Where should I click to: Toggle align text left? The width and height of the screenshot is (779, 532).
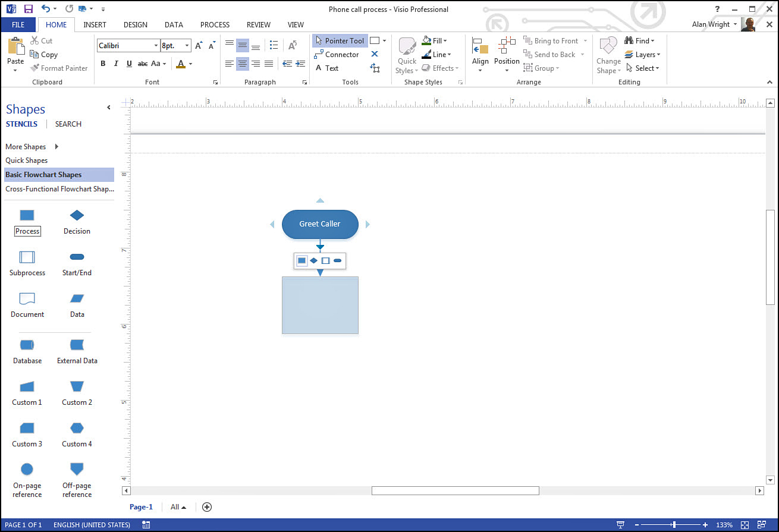[x=230, y=64]
